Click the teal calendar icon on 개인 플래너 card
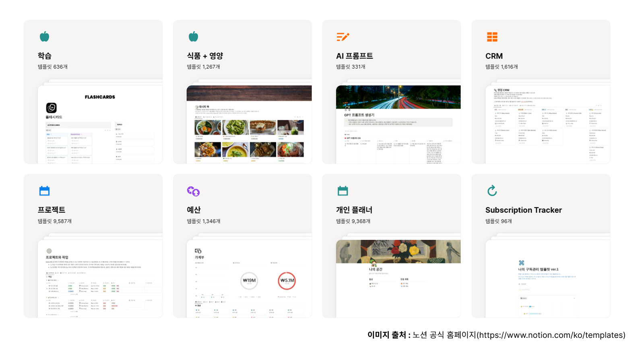The image size is (644, 362). click(343, 191)
